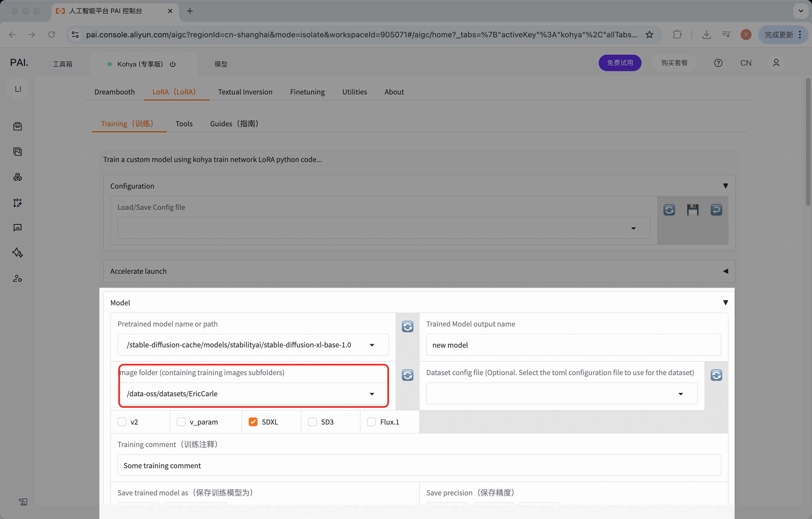Click the load config return arrow icon
The height and width of the screenshot is (519, 812).
[716, 210]
